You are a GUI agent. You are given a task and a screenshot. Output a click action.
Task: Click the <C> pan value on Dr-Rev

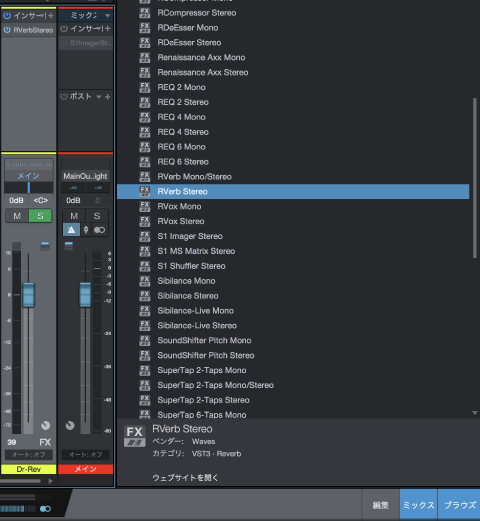point(41,200)
